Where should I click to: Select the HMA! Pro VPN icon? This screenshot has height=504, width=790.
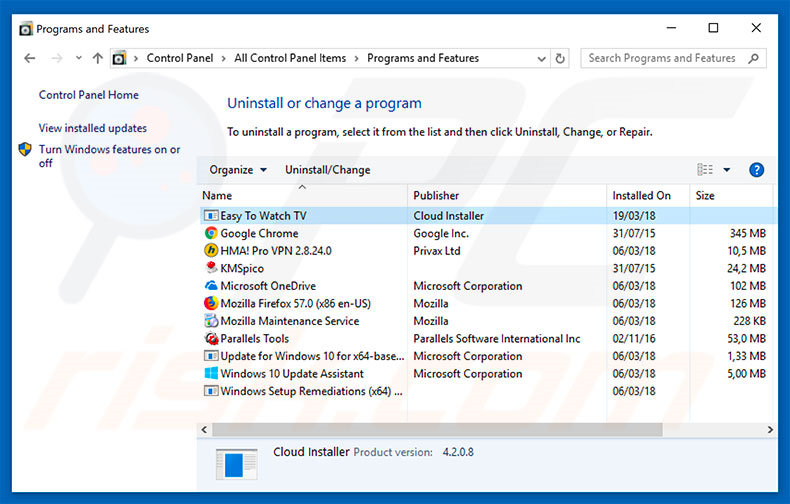pyautogui.click(x=211, y=251)
